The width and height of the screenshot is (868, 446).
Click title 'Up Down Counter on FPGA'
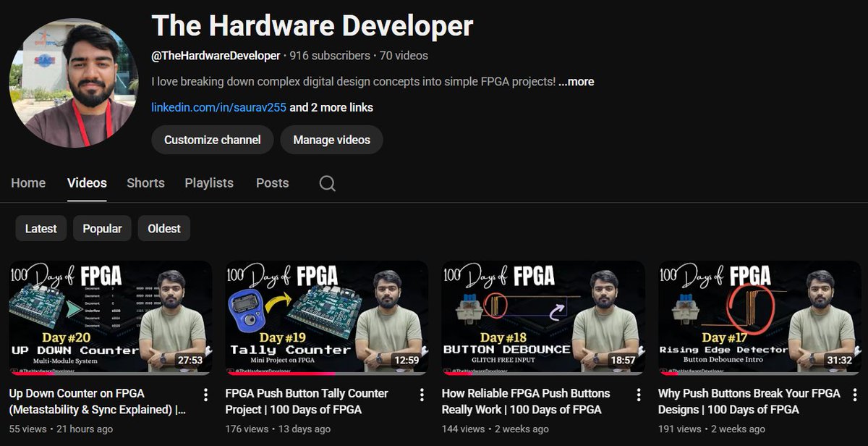(98, 401)
